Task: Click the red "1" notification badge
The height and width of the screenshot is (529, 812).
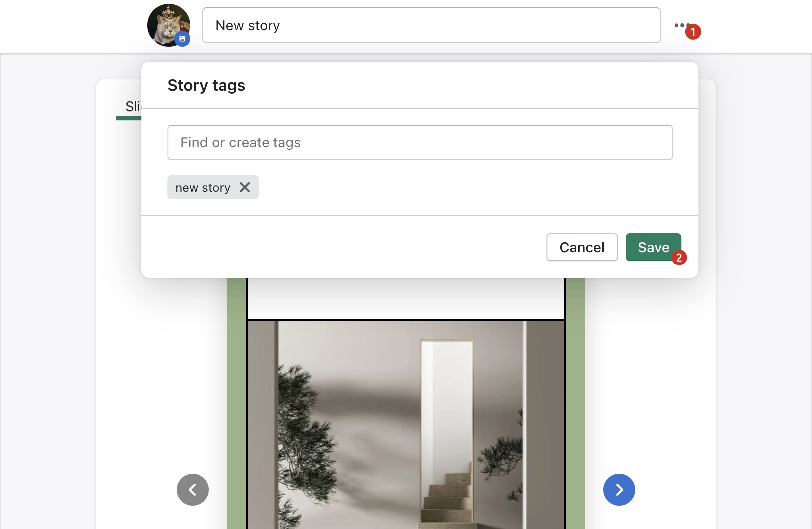Action: (694, 32)
